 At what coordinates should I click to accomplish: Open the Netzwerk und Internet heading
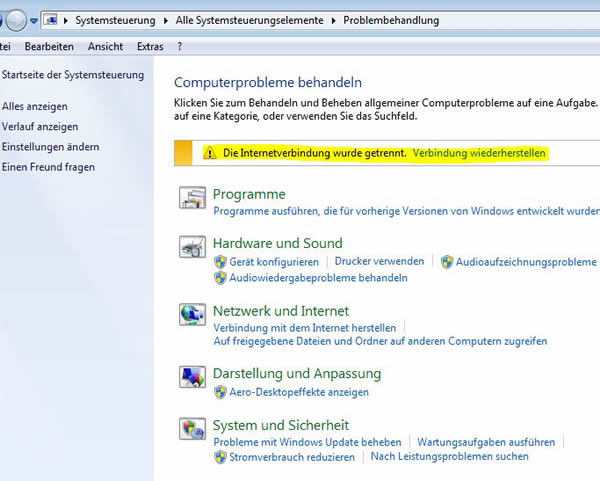coord(280,311)
